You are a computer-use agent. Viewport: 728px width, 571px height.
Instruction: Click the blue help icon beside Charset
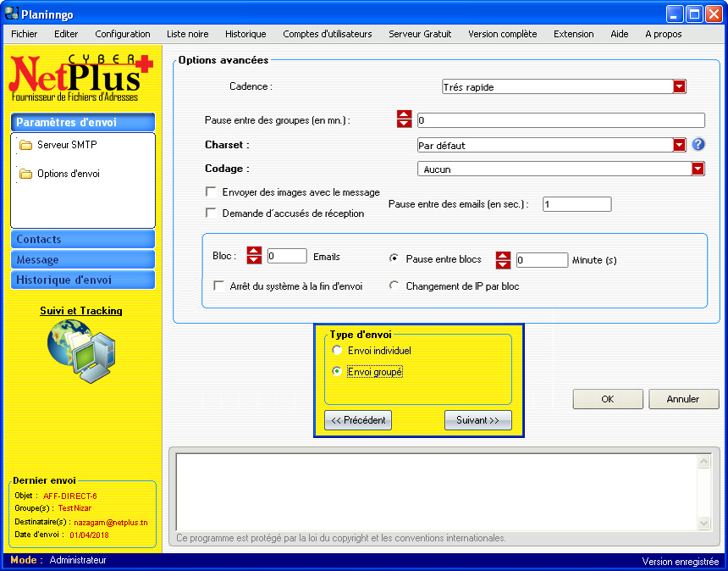click(698, 145)
